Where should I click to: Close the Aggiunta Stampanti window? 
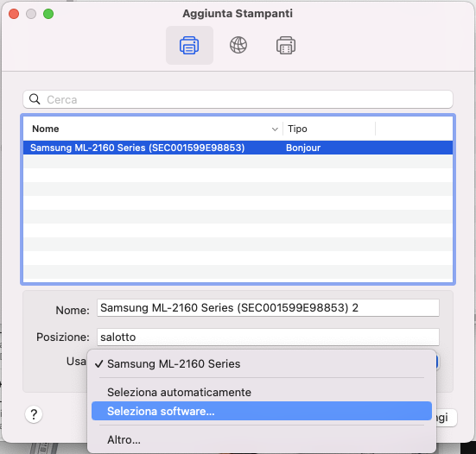14,14
